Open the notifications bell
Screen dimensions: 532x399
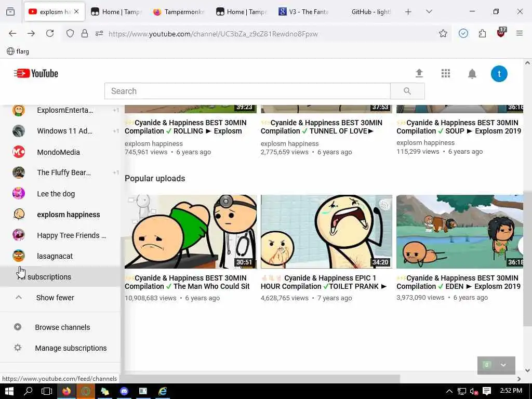click(x=472, y=74)
